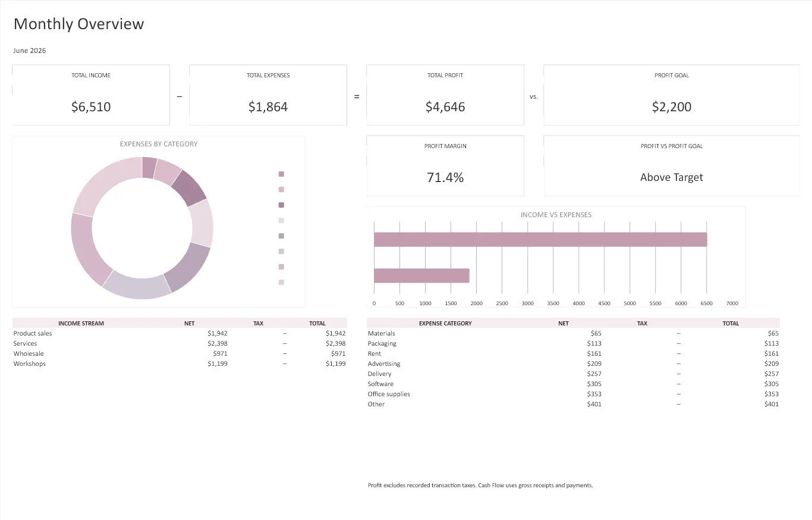
Task: Click the EXPENSES BY CATEGORY chart title
Action: [x=159, y=144]
